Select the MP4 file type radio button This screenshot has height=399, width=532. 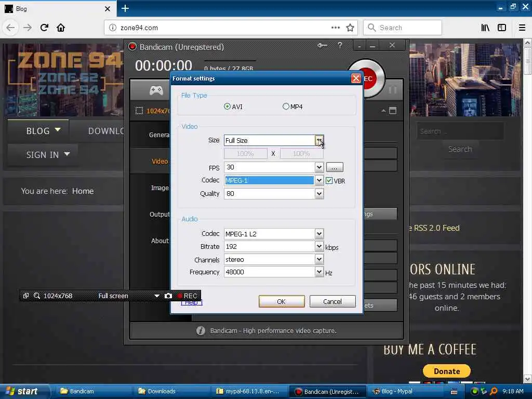(x=286, y=107)
